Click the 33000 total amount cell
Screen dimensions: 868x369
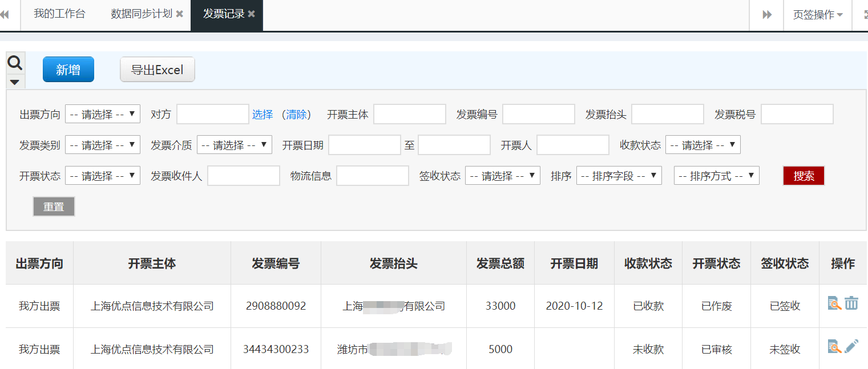click(x=500, y=306)
